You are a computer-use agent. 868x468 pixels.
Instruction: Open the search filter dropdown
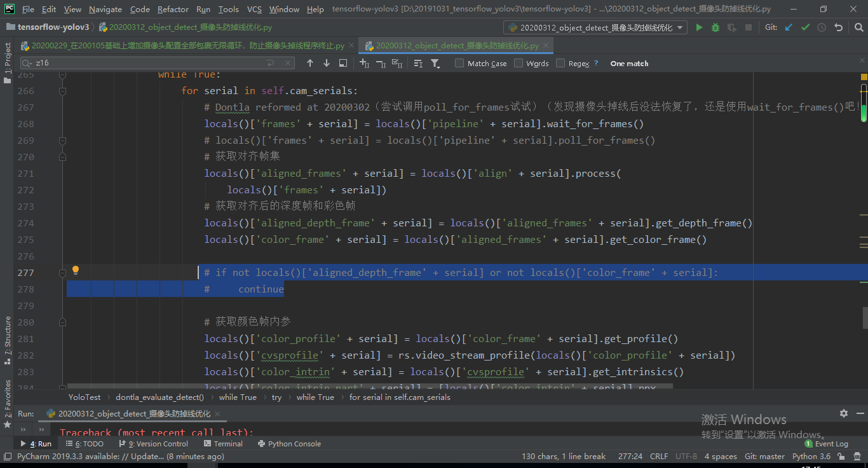(x=434, y=63)
